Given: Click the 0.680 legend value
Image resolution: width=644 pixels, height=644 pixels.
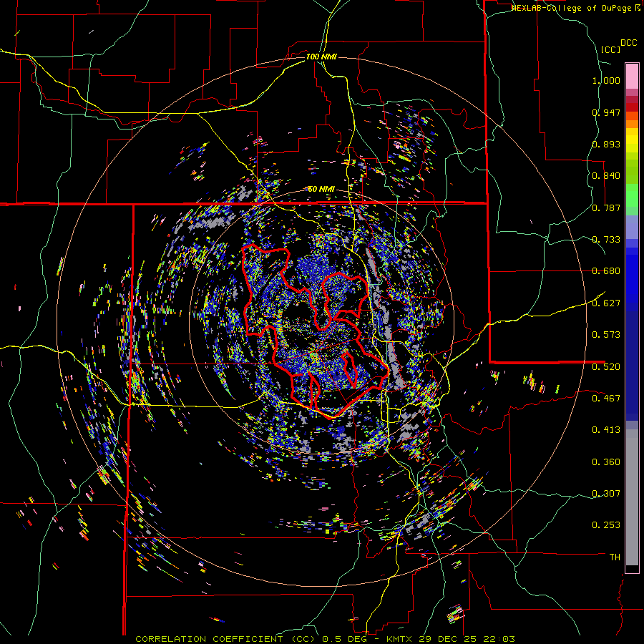Looking at the screenshot, I should click(x=606, y=271).
